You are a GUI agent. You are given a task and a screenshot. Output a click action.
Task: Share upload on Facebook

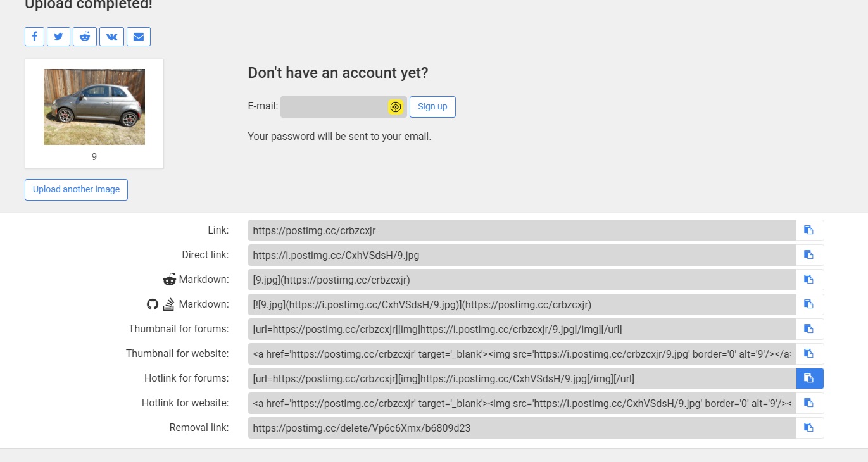coord(34,37)
